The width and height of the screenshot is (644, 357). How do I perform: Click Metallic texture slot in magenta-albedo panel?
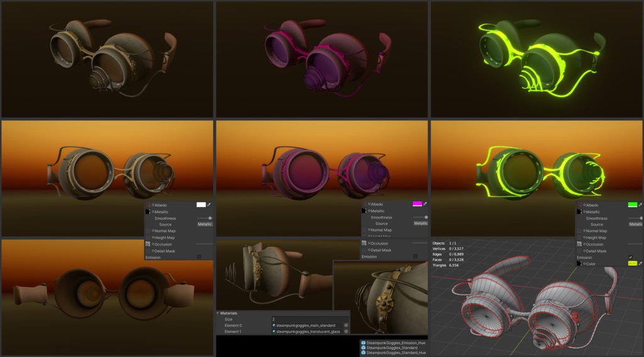364,210
